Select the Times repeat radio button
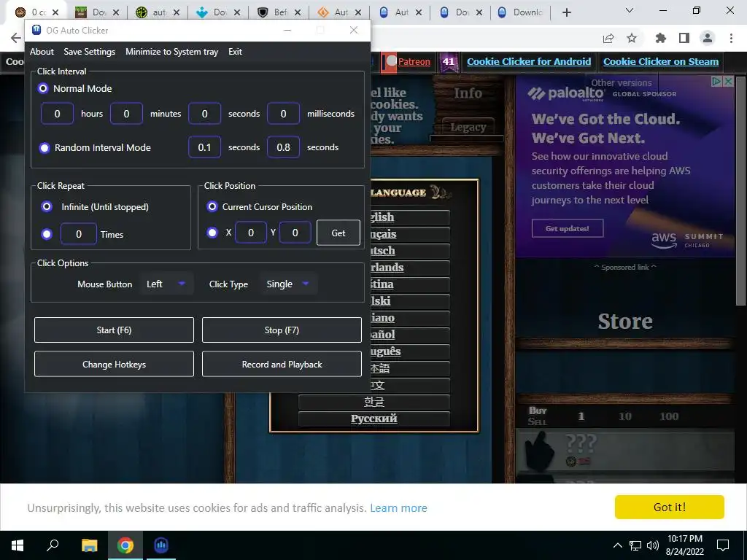Image resolution: width=747 pixels, height=560 pixels. click(47, 234)
